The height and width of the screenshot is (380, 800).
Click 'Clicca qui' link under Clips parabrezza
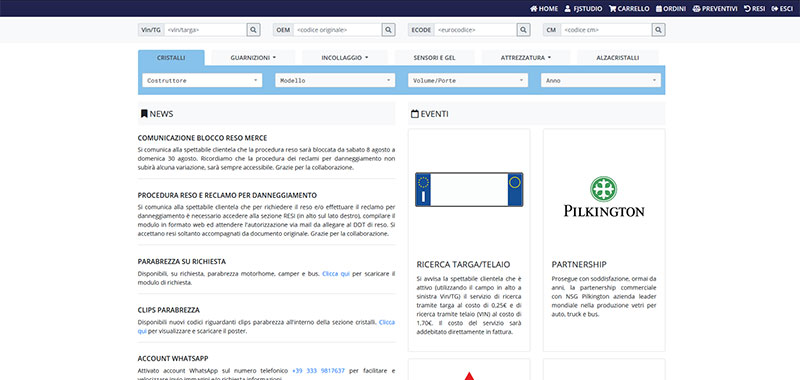click(387, 322)
